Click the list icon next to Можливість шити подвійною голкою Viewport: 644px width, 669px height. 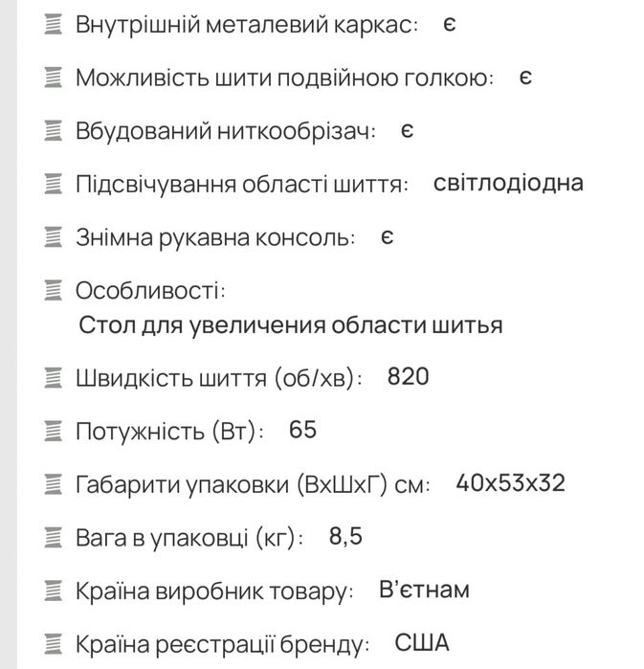click(x=54, y=78)
